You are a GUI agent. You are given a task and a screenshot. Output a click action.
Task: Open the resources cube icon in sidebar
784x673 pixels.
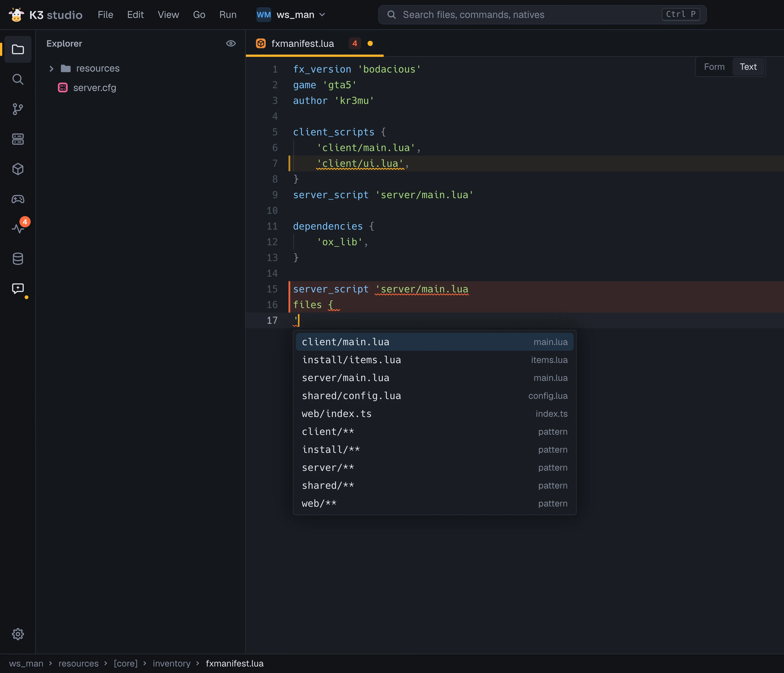point(18,169)
